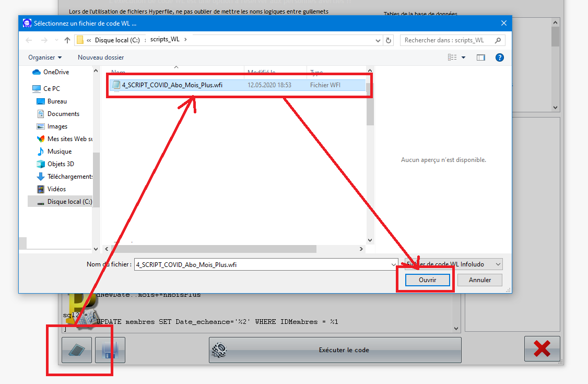This screenshot has height=384, width=588.
Task: Click the Ouvrir button
Action: 427,280
